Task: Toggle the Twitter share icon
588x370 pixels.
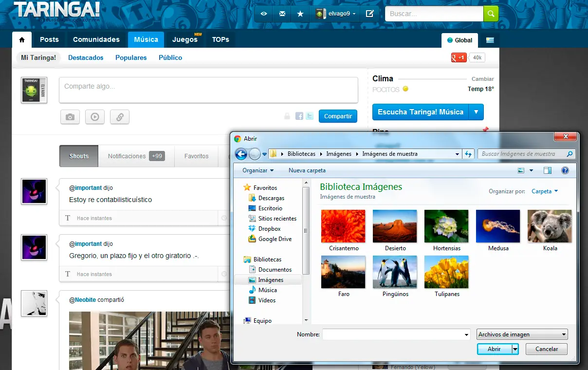Action: click(309, 116)
